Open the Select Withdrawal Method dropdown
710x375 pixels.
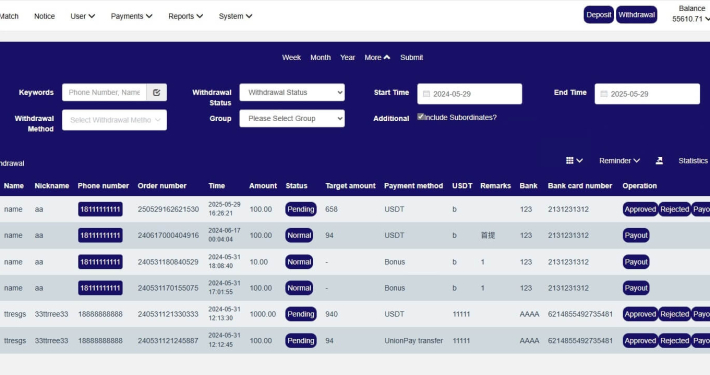coord(115,120)
